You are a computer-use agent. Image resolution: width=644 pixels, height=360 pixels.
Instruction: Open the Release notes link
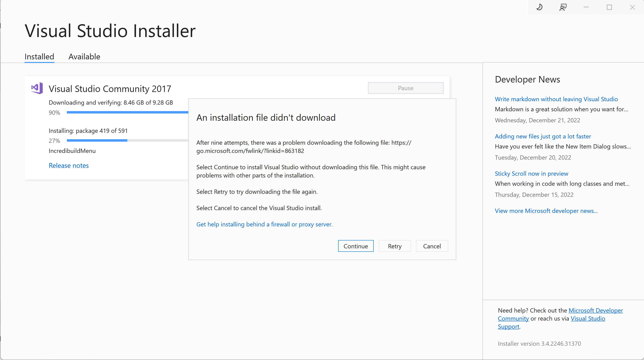[x=68, y=165]
